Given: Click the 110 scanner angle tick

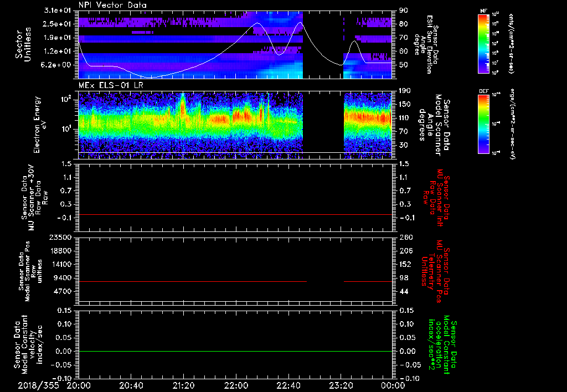Looking at the screenshot, I should point(405,118).
